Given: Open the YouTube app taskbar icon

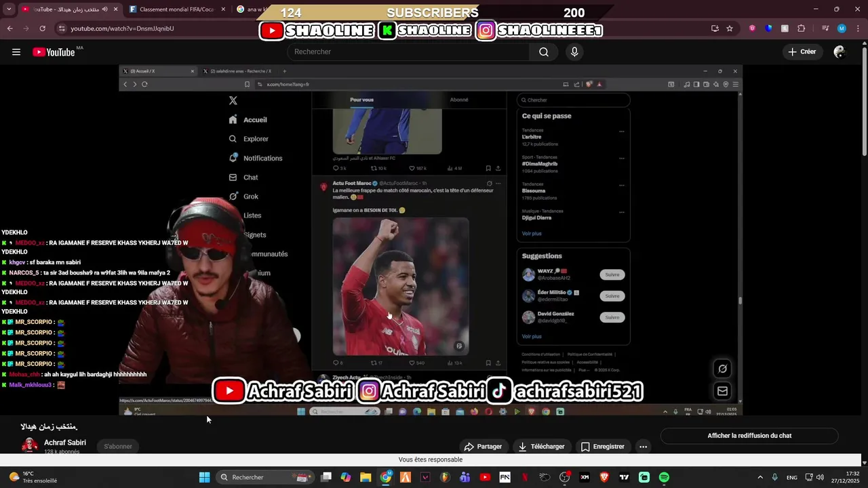Looking at the screenshot, I should pos(485,477).
